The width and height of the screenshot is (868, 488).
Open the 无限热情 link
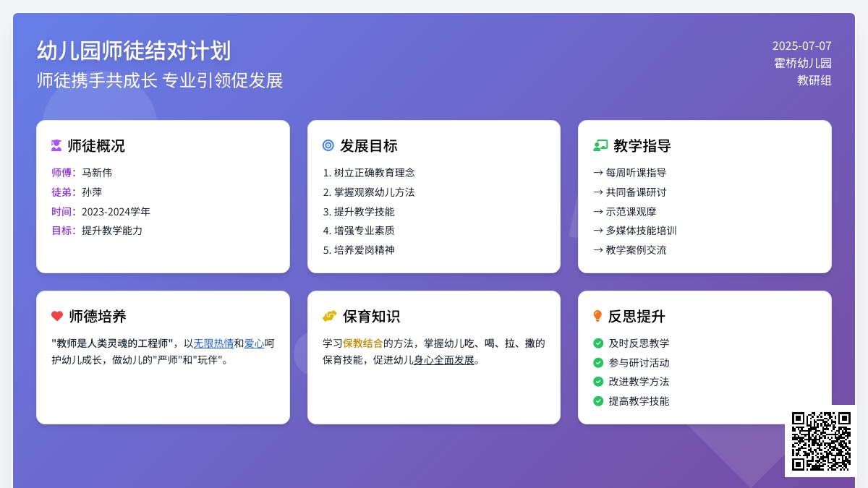coord(213,343)
